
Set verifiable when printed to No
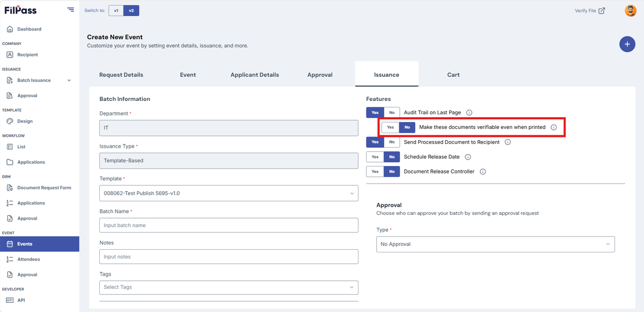click(x=407, y=127)
